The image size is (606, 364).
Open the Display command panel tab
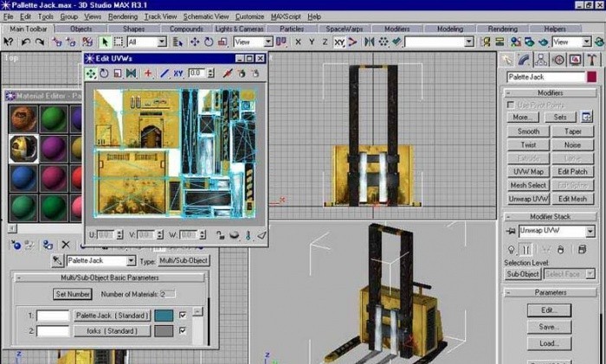(574, 60)
